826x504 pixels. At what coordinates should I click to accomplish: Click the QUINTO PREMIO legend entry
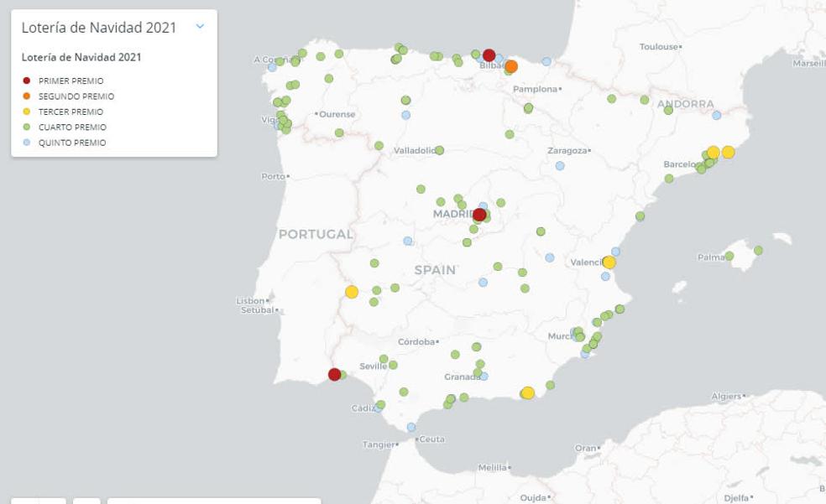coord(72,143)
